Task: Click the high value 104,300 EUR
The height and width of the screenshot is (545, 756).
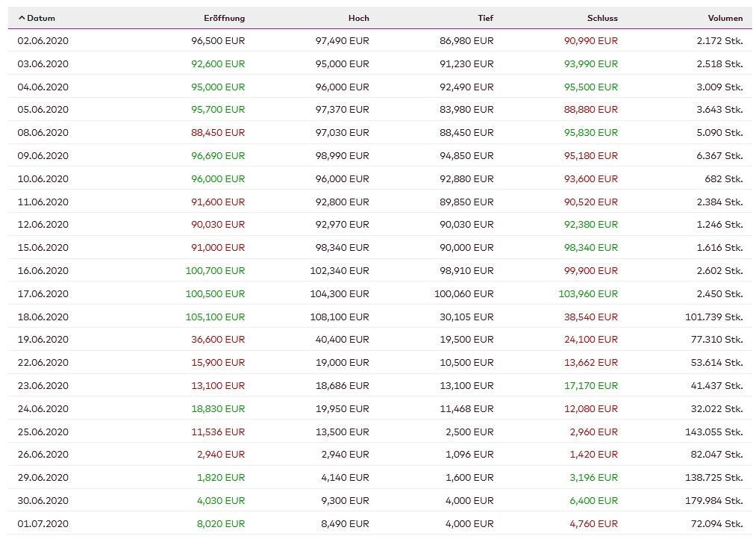Action: pyautogui.click(x=340, y=293)
